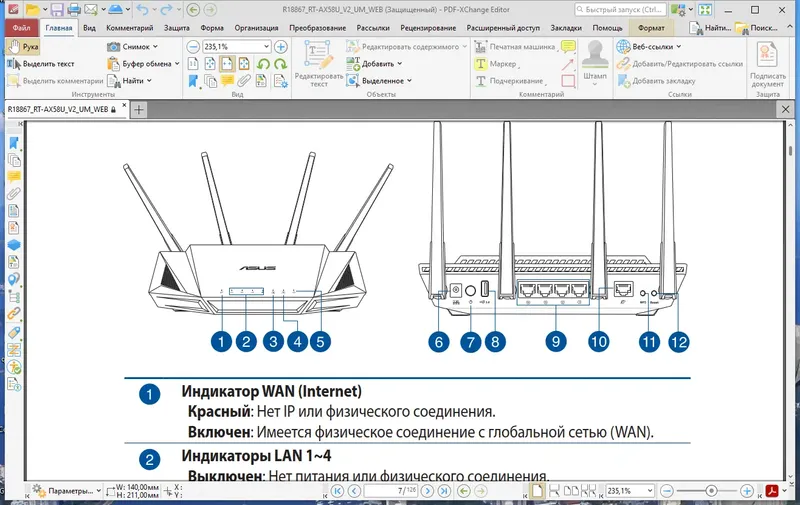
Task: Click the ribbon comments pane icon
Action: pos(227,81)
